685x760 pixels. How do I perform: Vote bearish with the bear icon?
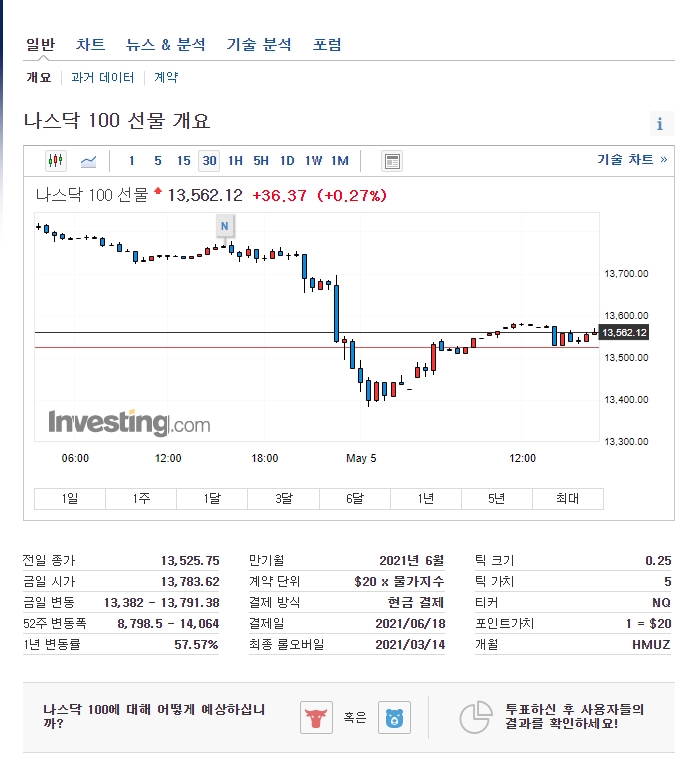pos(394,717)
